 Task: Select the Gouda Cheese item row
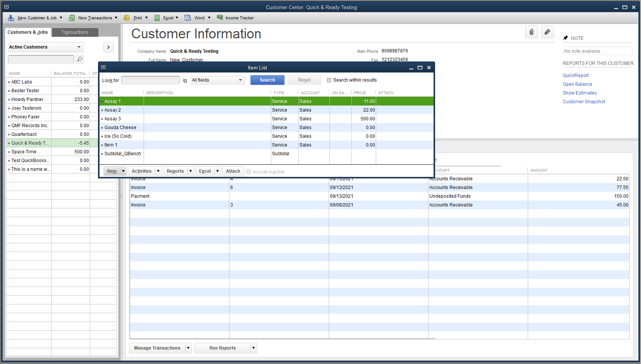[x=267, y=128]
